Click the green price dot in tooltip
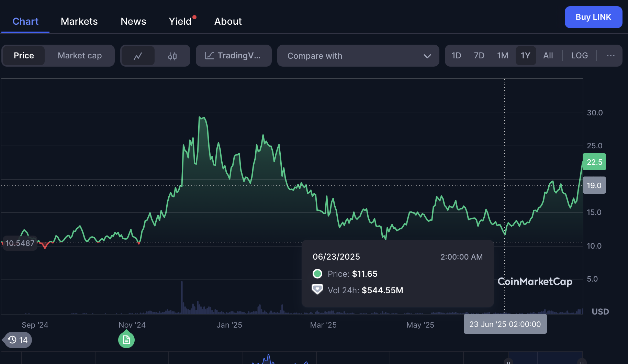628x364 pixels. click(317, 274)
